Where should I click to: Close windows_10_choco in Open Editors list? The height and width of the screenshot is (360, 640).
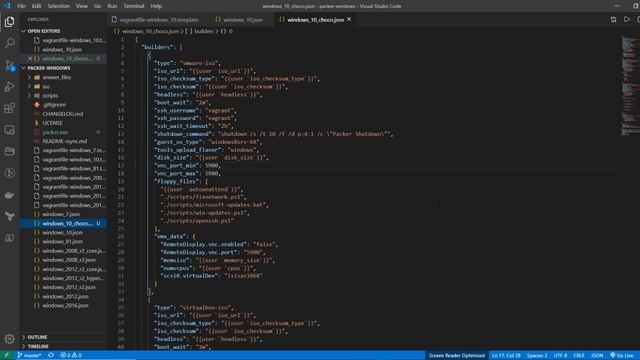click(x=30, y=58)
